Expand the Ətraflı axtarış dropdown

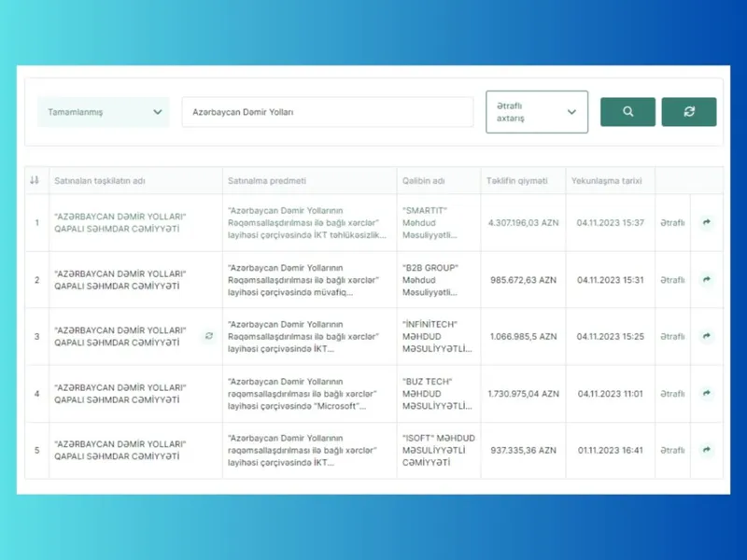pos(537,112)
